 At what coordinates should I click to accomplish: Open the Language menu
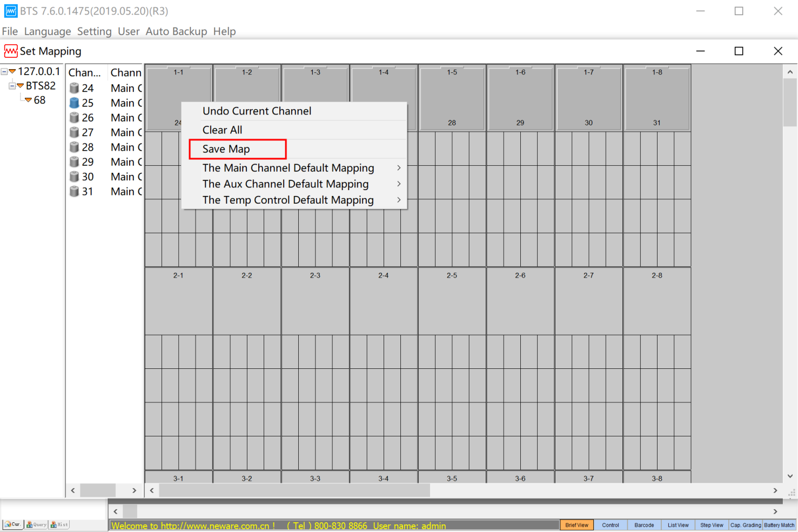tap(48, 31)
